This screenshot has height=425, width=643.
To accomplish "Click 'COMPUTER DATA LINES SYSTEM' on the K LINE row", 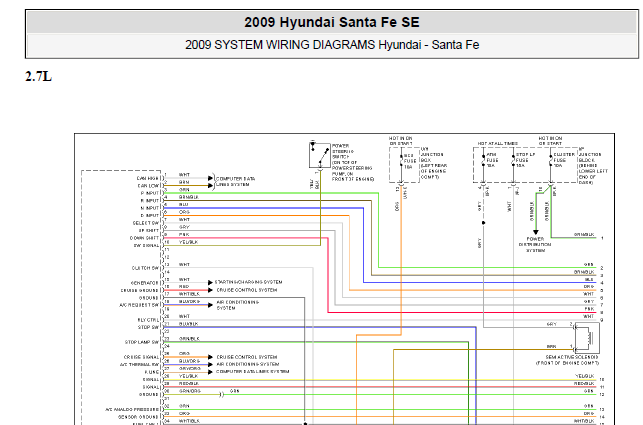I will 253,372.
